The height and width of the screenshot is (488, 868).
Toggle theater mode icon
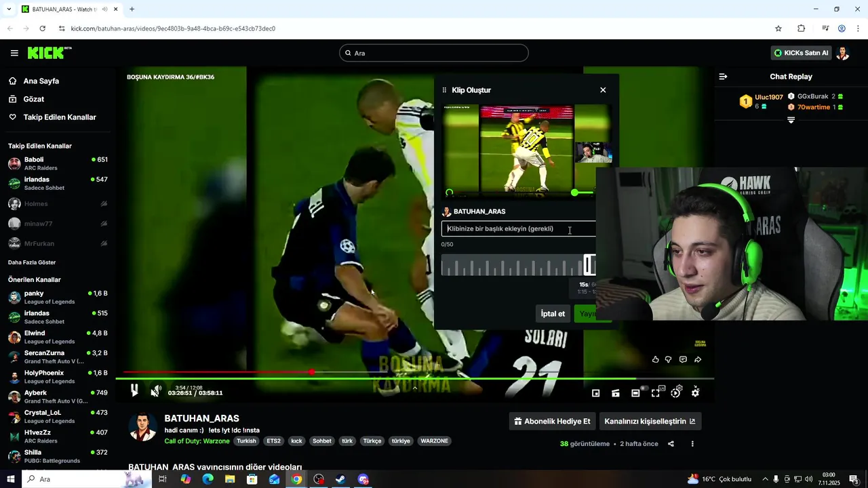(635, 393)
